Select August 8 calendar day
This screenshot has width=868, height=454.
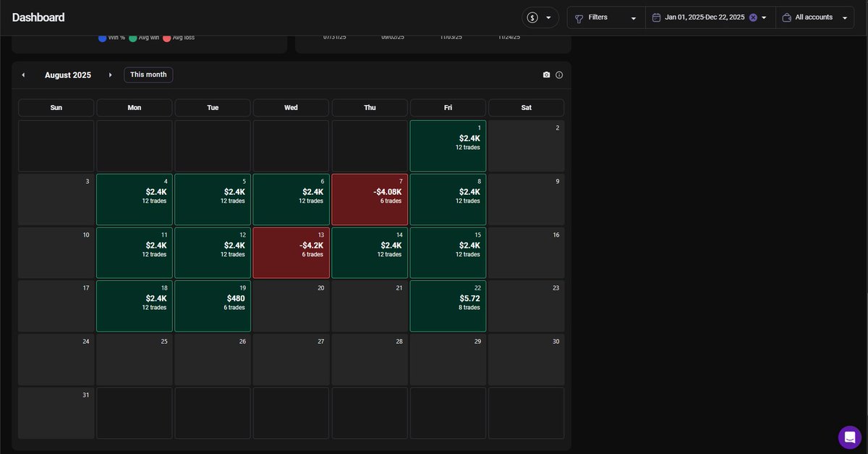448,199
